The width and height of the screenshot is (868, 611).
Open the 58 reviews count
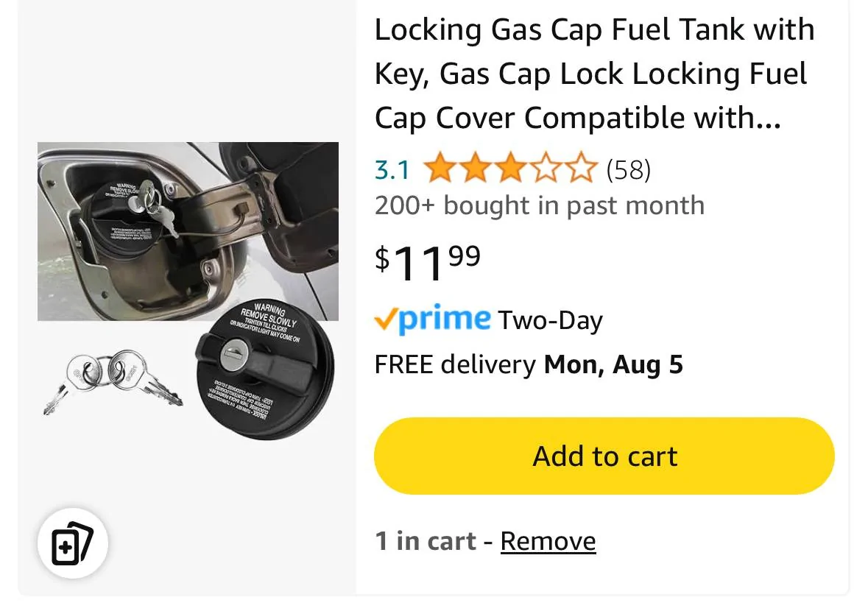point(628,170)
